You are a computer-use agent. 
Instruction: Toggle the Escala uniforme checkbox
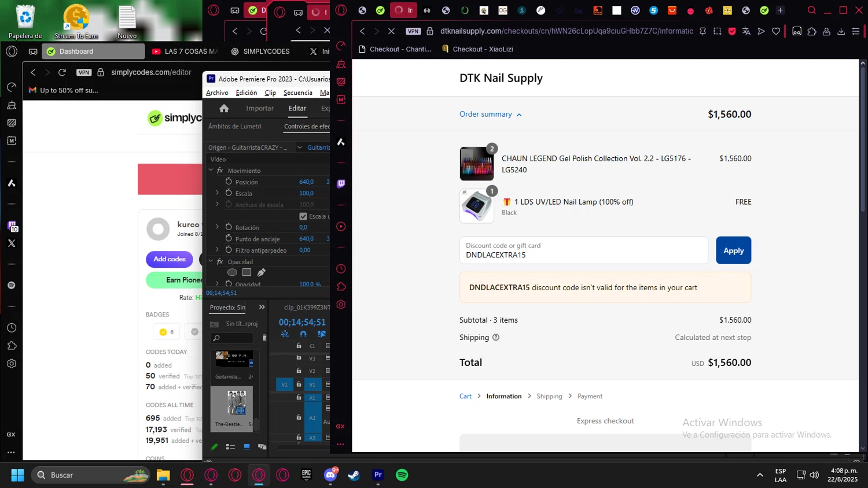[303, 216]
